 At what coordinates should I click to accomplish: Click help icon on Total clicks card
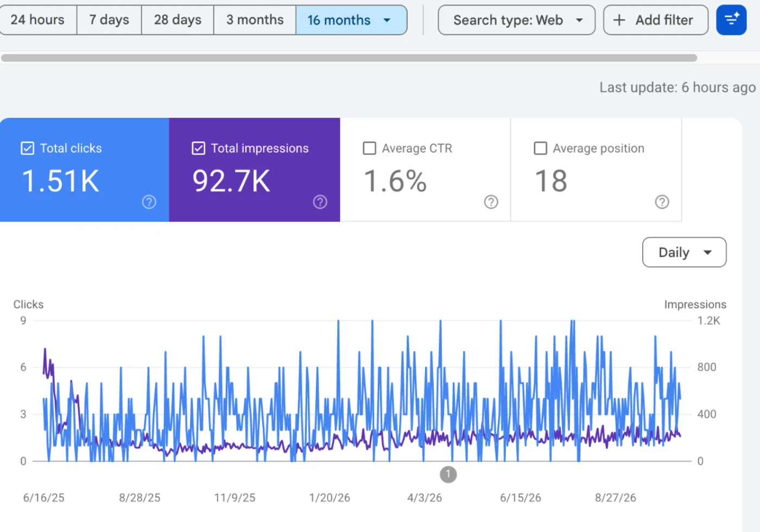click(149, 202)
